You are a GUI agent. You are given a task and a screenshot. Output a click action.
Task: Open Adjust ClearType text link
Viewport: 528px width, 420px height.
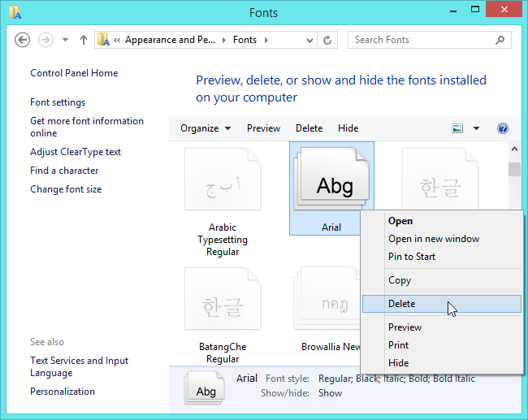click(x=76, y=152)
